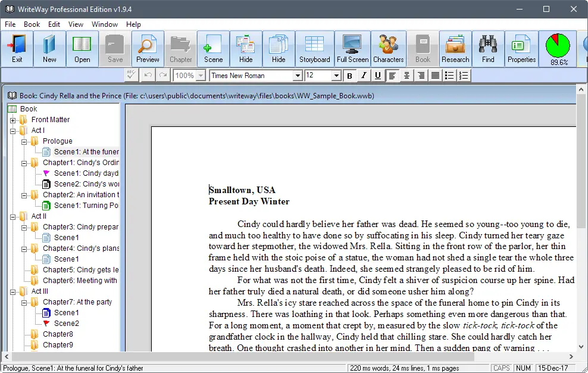Click the Research toolbar icon
Image resolution: width=588 pixels, height=373 pixels.
455,49
